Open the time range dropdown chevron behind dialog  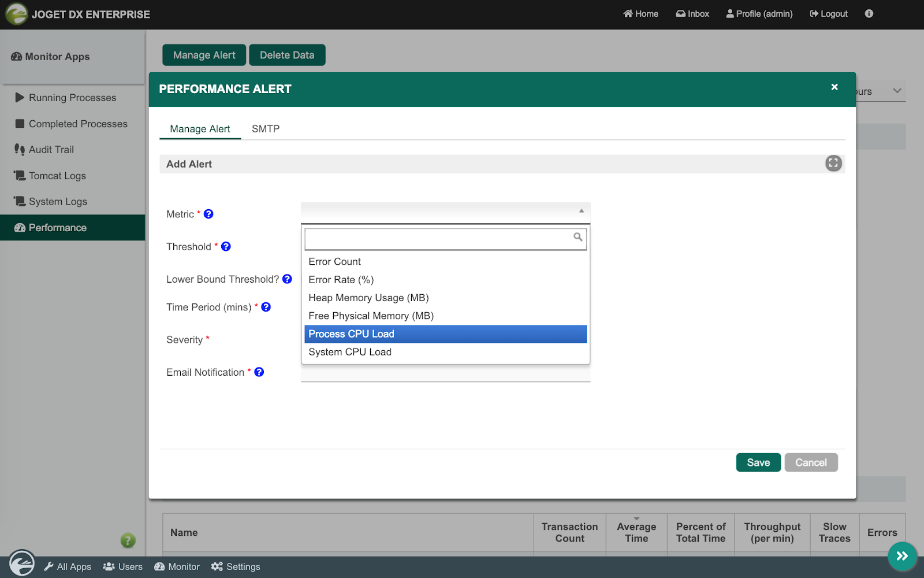pyautogui.click(x=897, y=91)
